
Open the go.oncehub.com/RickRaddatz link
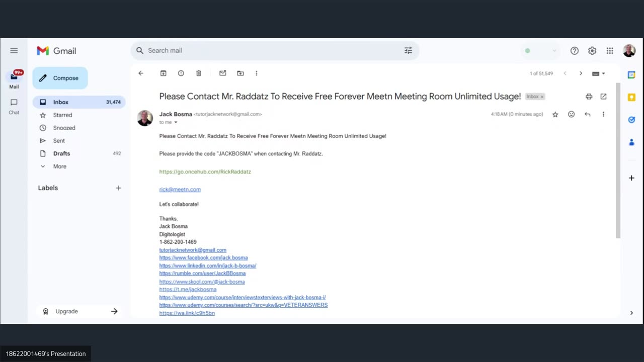pos(205,172)
